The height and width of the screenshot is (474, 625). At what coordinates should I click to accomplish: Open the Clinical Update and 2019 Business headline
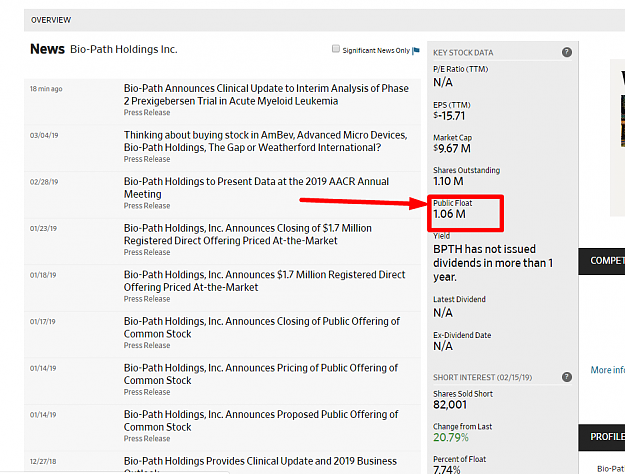(x=260, y=464)
